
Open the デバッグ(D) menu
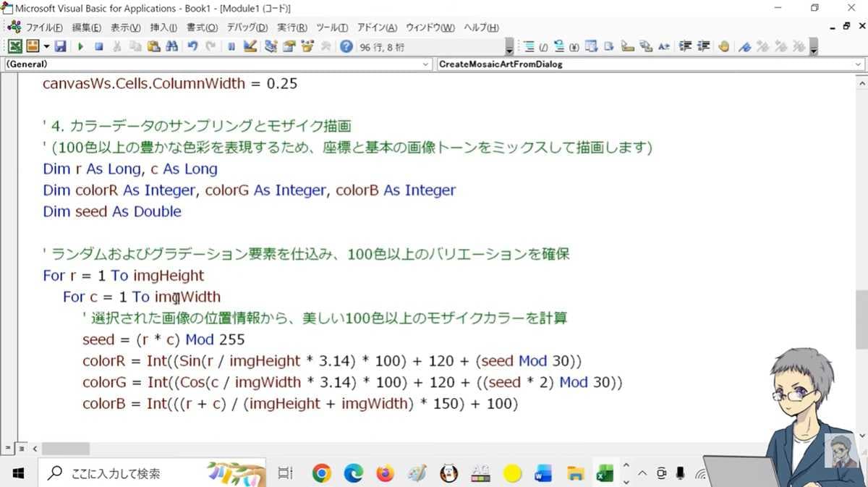click(247, 27)
